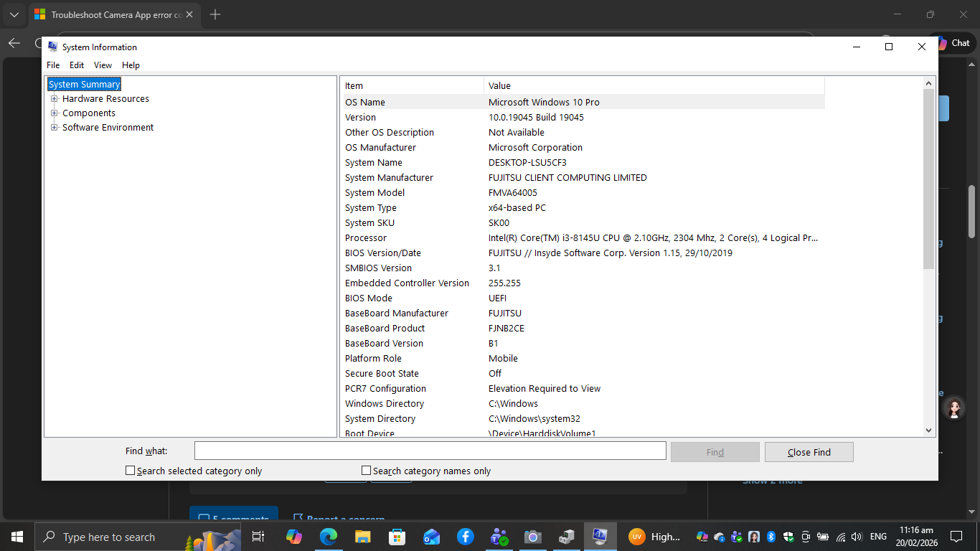Viewport: 980px width, 551px height.
Task: Expand the Hardware Resources tree node
Action: point(54,98)
